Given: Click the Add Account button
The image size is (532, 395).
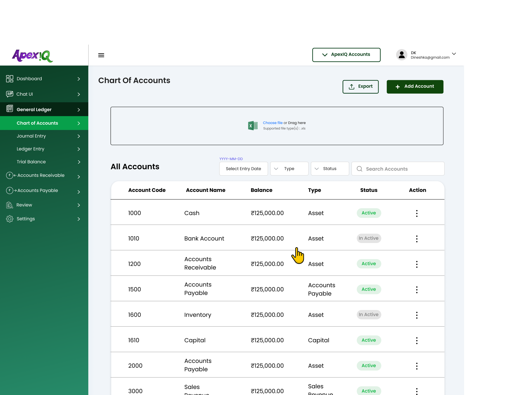Looking at the screenshot, I should tap(415, 87).
